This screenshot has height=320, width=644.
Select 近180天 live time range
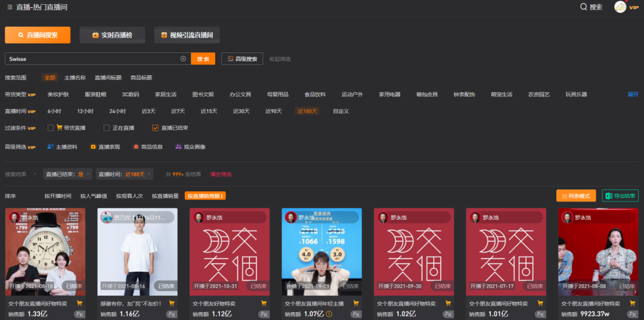pyautogui.click(x=307, y=111)
